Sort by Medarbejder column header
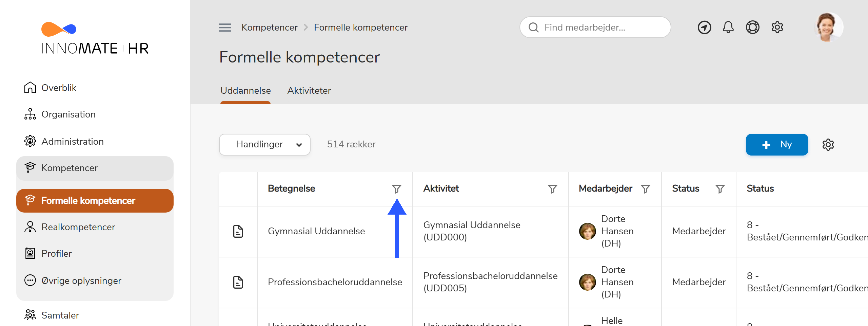 (605, 188)
